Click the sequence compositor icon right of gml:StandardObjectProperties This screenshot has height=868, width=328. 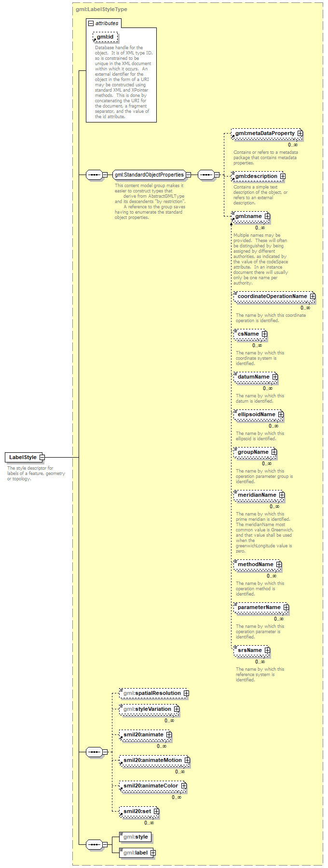click(206, 175)
